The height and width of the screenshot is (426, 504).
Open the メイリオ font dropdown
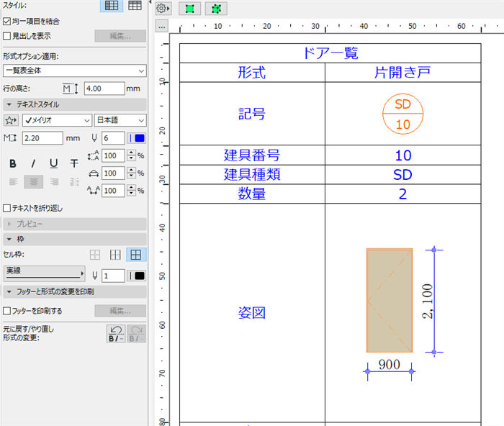click(57, 120)
